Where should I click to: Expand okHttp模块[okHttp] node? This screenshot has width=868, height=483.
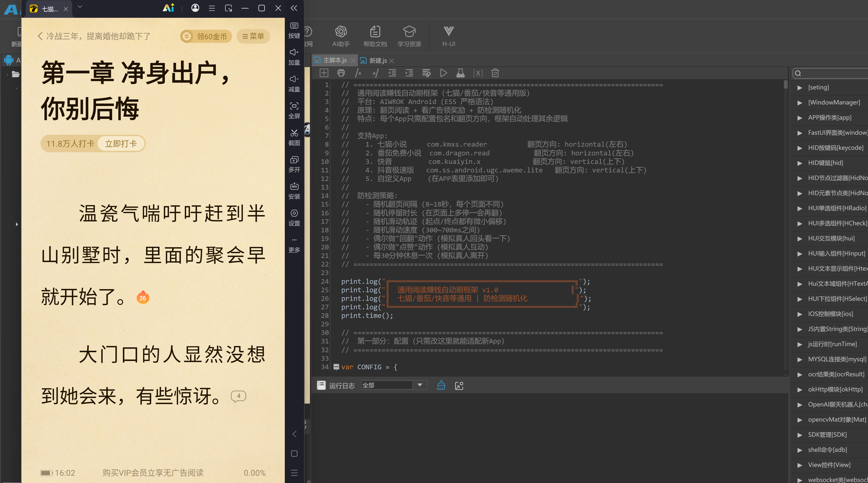coord(799,390)
